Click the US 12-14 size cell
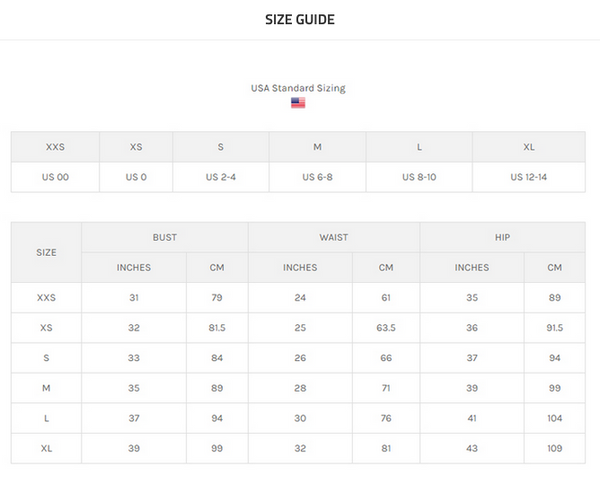 coord(529,177)
